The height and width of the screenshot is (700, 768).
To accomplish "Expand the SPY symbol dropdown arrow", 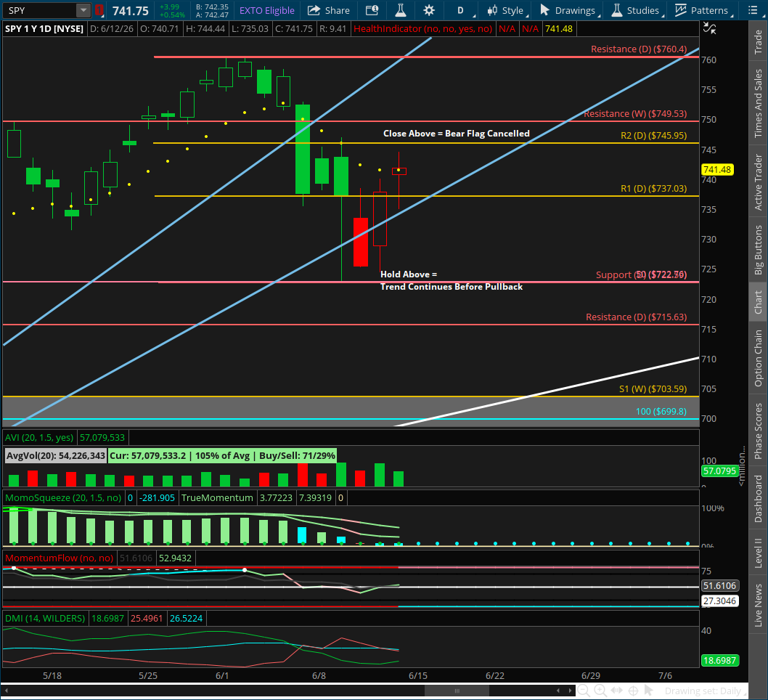I will tap(83, 10).
